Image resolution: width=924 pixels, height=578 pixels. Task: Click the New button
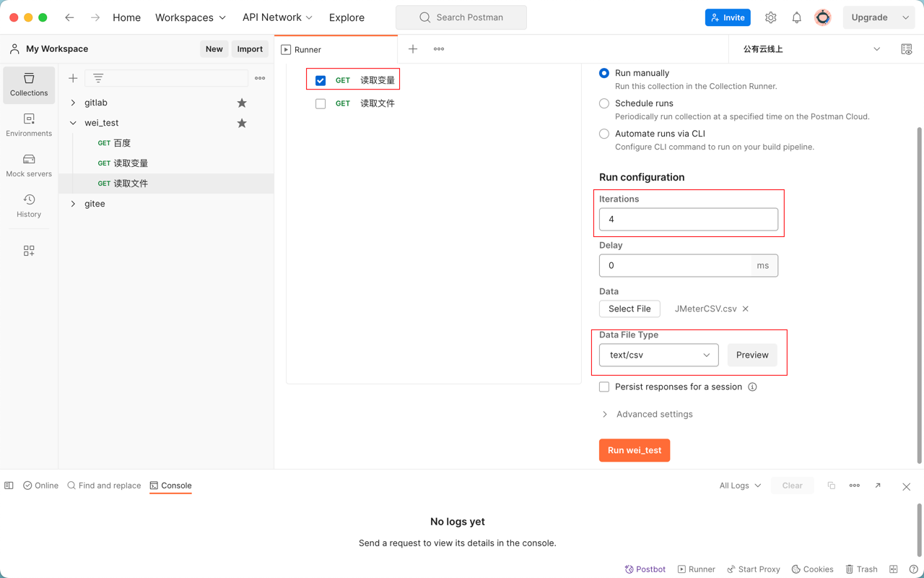click(x=214, y=49)
